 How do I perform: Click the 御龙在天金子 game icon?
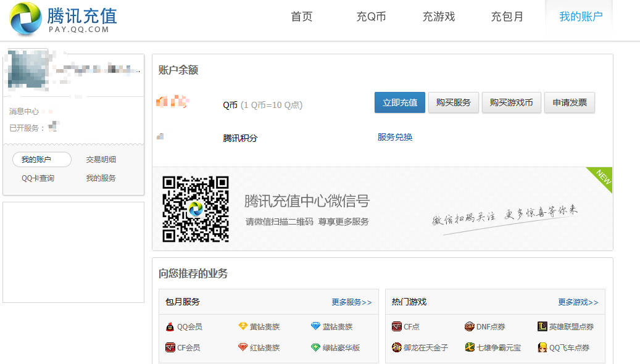397,347
